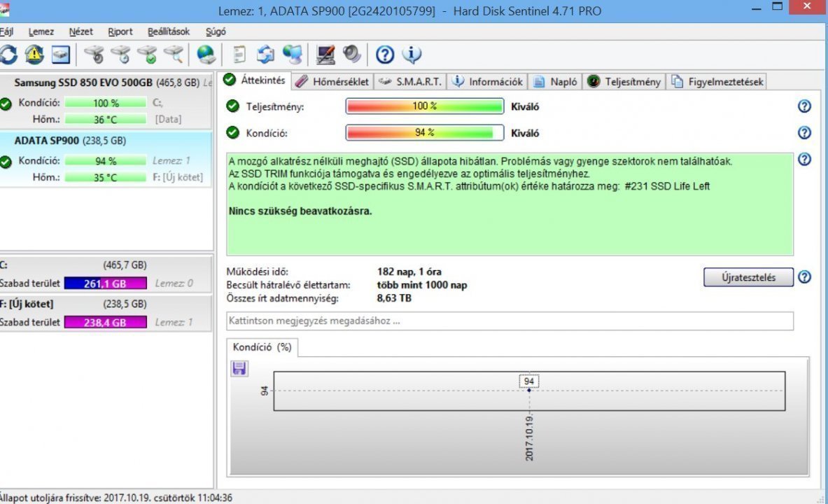
Task: Switch to the Hőmérséklet tab
Action: pos(332,82)
